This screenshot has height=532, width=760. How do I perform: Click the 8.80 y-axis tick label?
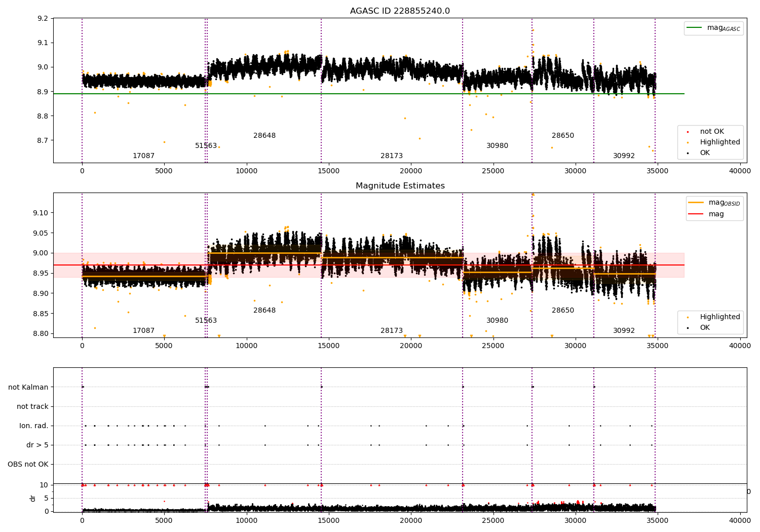(x=41, y=334)
